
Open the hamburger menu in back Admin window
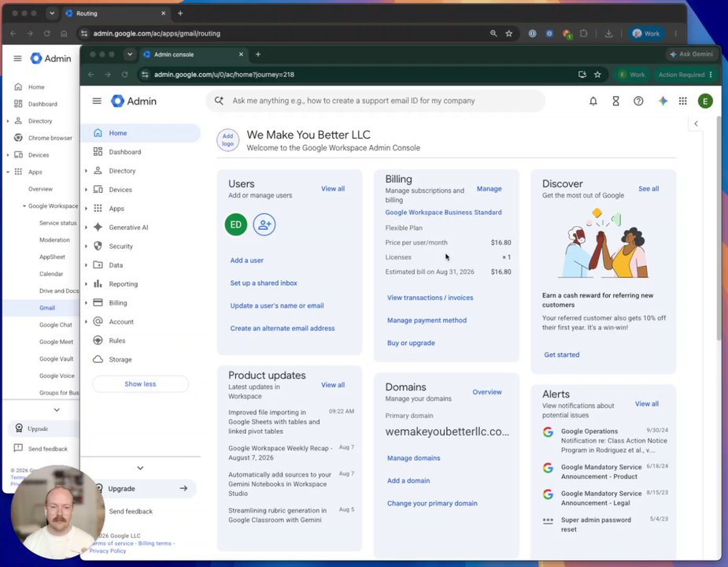(17, 58)
